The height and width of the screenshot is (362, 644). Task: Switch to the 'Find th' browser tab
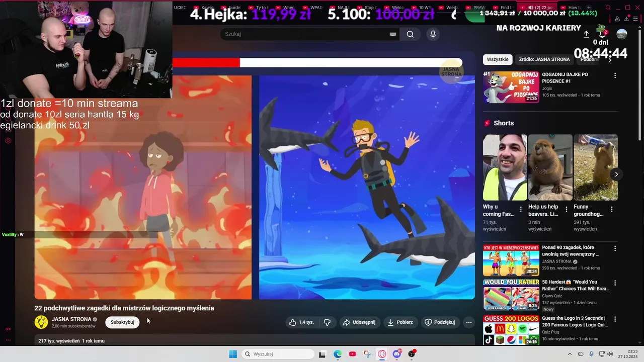[x=504, y=8]
